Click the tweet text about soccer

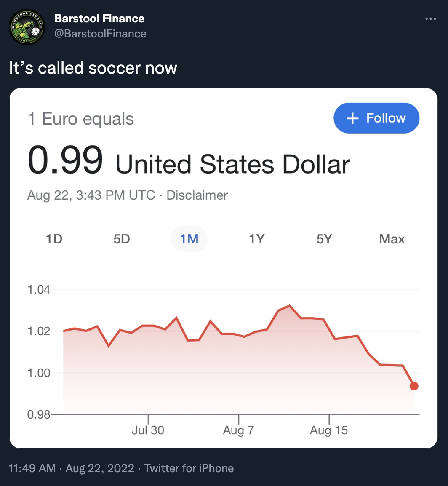[x=93, y=67]
